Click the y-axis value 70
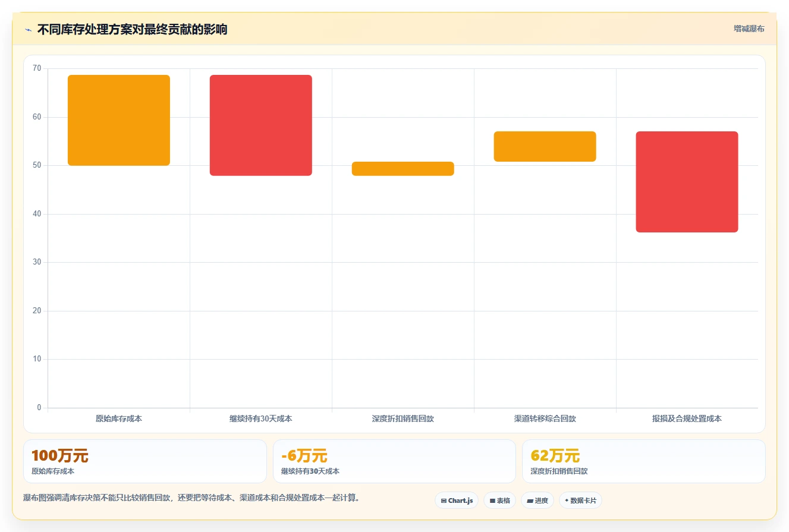 [x=37, y=68]
